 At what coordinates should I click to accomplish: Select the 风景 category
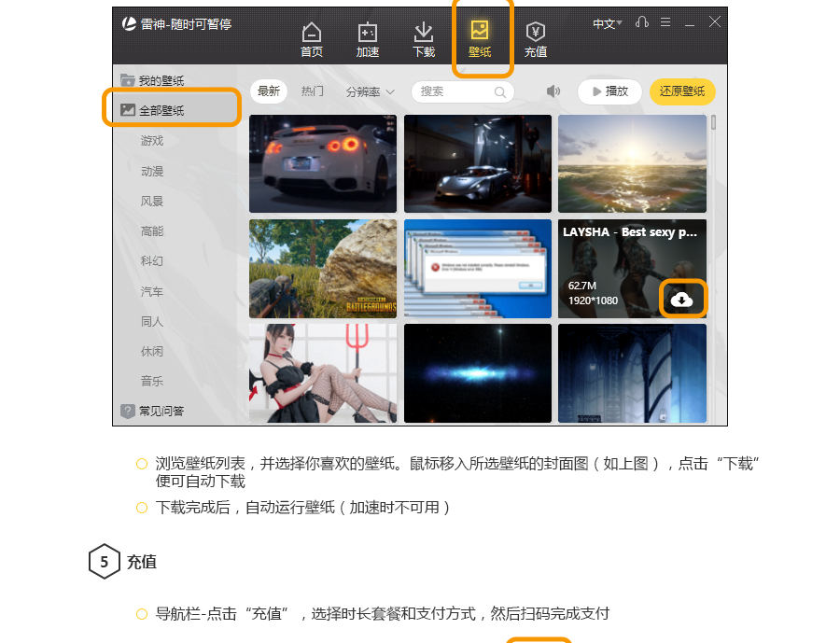pos(152,201)
